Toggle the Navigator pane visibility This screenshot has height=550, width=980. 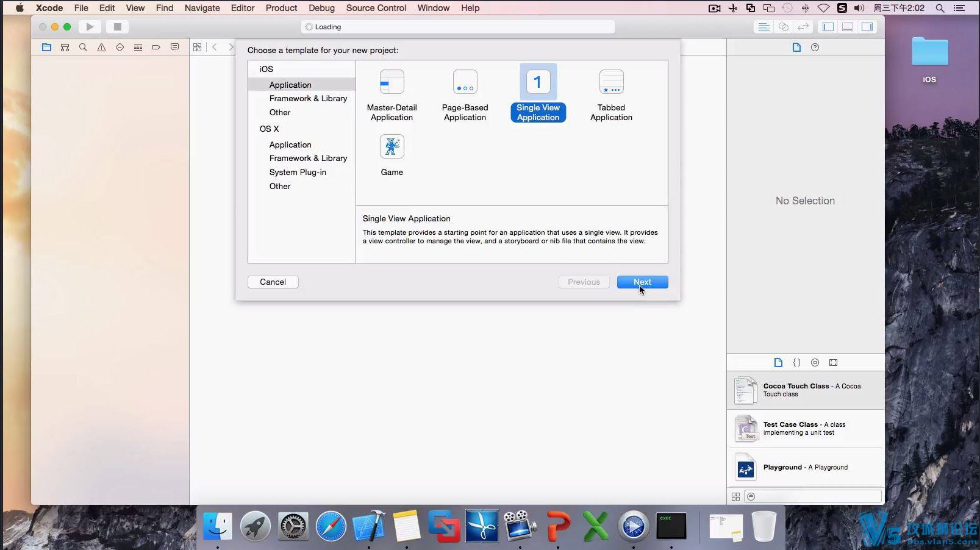coord(828,27)
